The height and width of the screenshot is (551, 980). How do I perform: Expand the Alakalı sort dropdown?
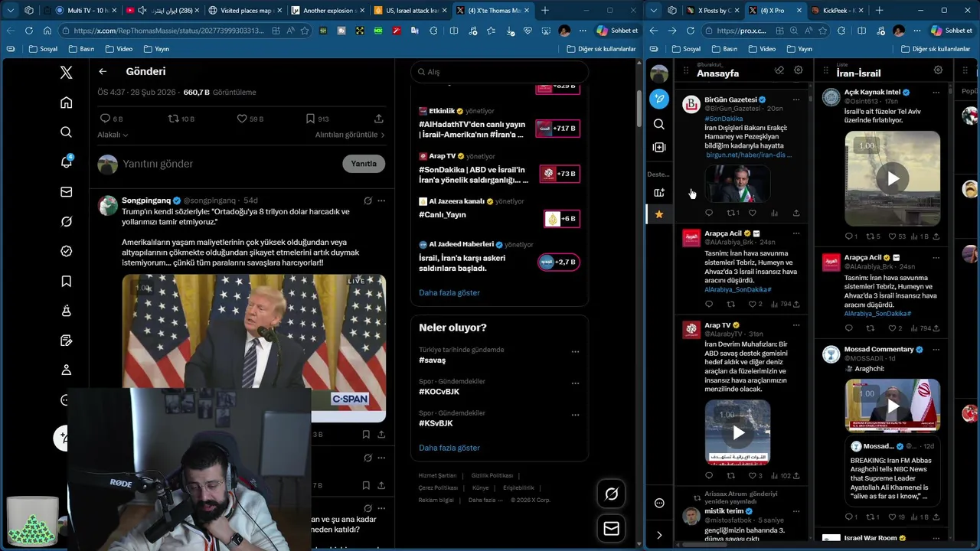click(x=113, y=135)
